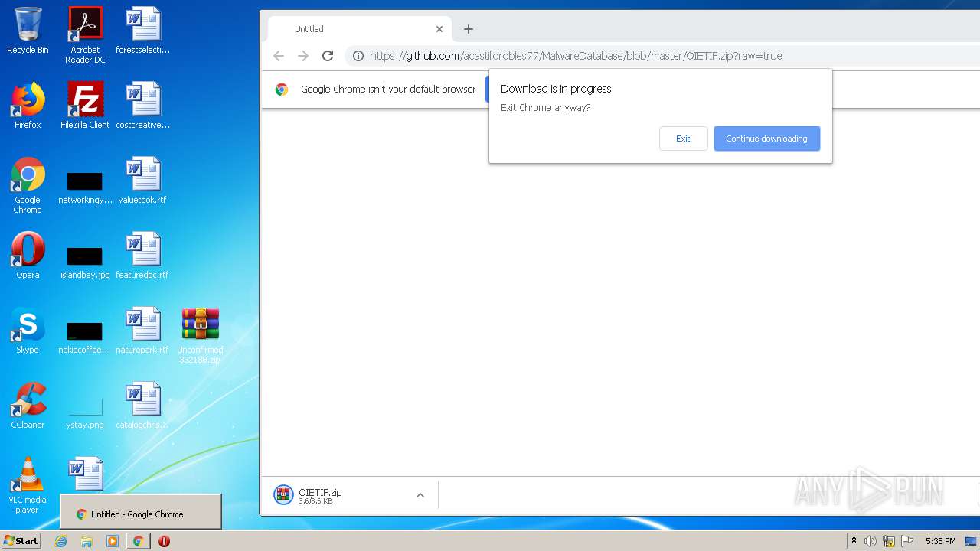Launch Skype desktop shortcut

(28, 331)
